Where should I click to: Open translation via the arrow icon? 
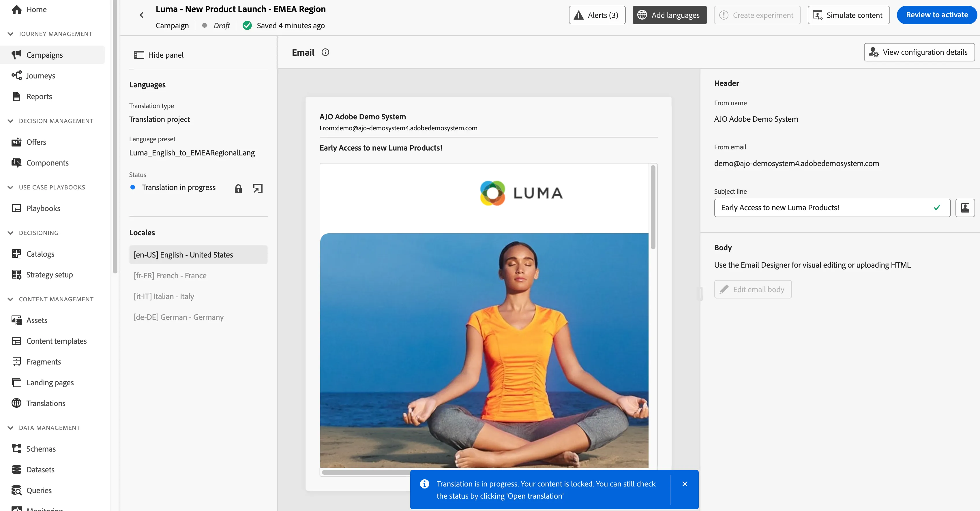[x=258, y=188]
